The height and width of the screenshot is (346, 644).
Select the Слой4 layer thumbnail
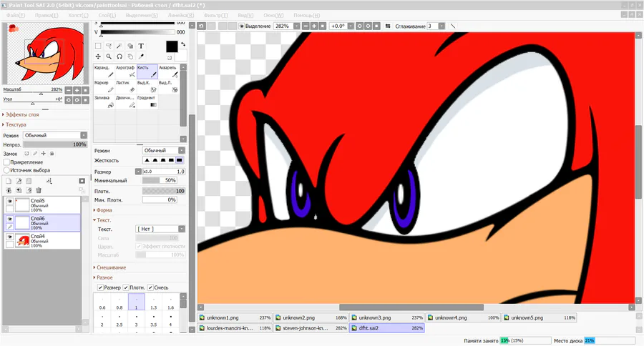click(22, 240)
